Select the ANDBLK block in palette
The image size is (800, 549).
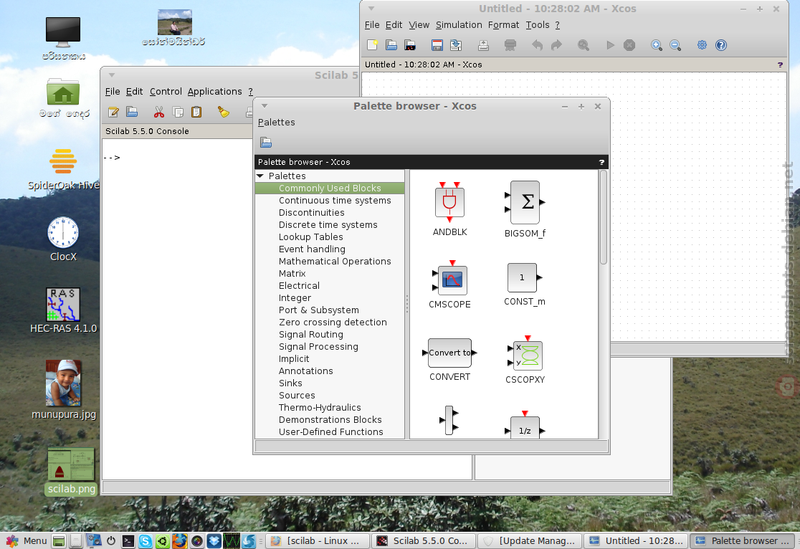(x=449, y=208)
